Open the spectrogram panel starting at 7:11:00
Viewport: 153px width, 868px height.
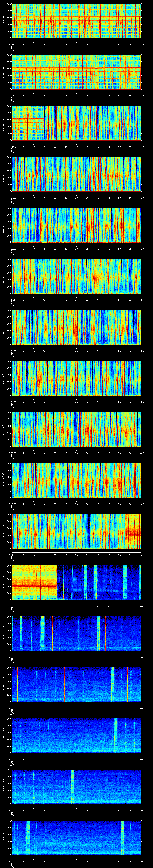77,531
